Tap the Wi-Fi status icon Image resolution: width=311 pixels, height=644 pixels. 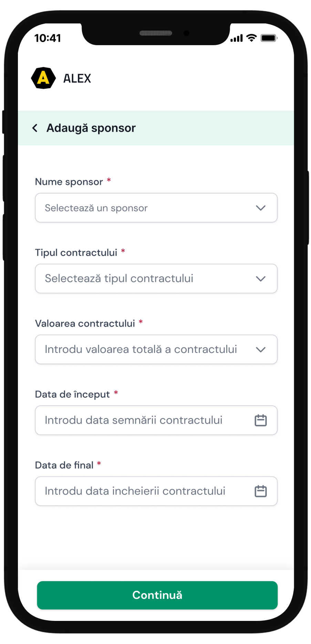click(x=252, y=38)
